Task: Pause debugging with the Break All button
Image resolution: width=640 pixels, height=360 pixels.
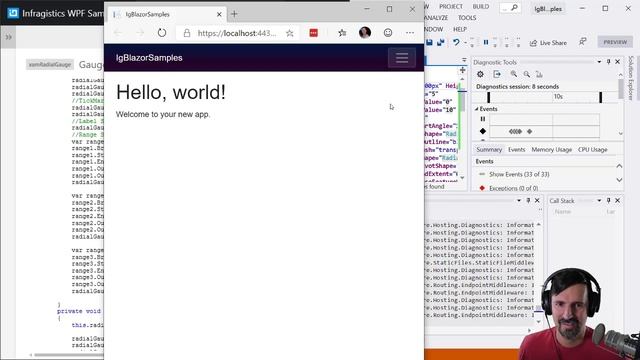Action: (x=486, y=42)
